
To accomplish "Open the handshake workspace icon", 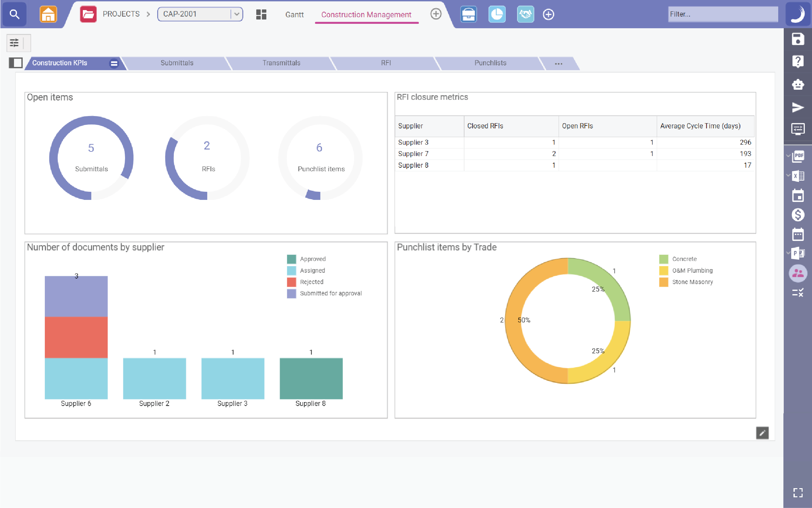I will pyautogui.click(x=525, y=14).
